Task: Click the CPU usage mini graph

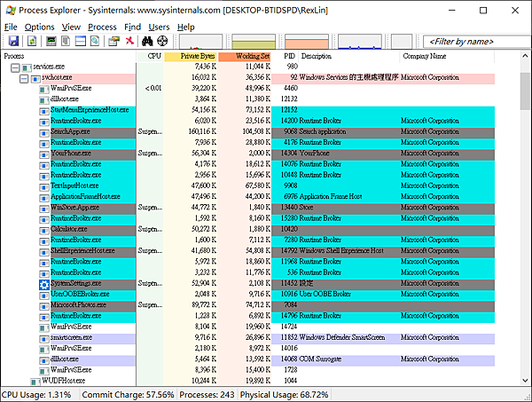Action: tap(201, 42)
